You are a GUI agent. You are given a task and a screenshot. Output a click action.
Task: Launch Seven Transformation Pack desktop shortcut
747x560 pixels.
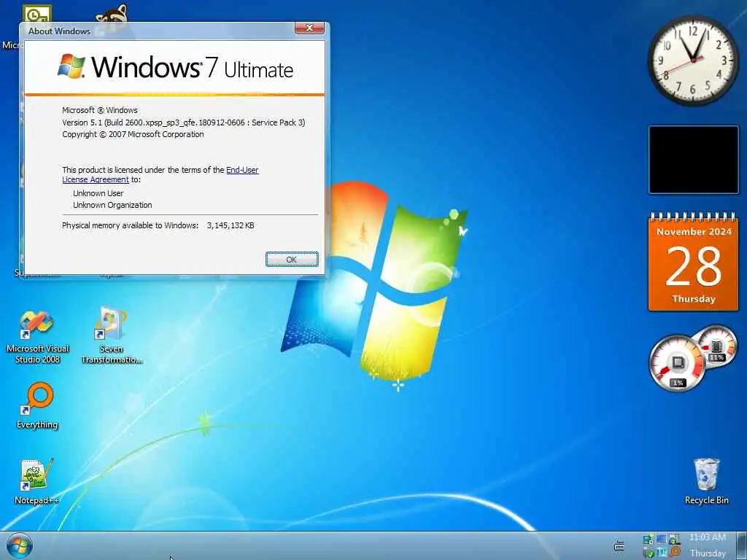tap(112, 336)
